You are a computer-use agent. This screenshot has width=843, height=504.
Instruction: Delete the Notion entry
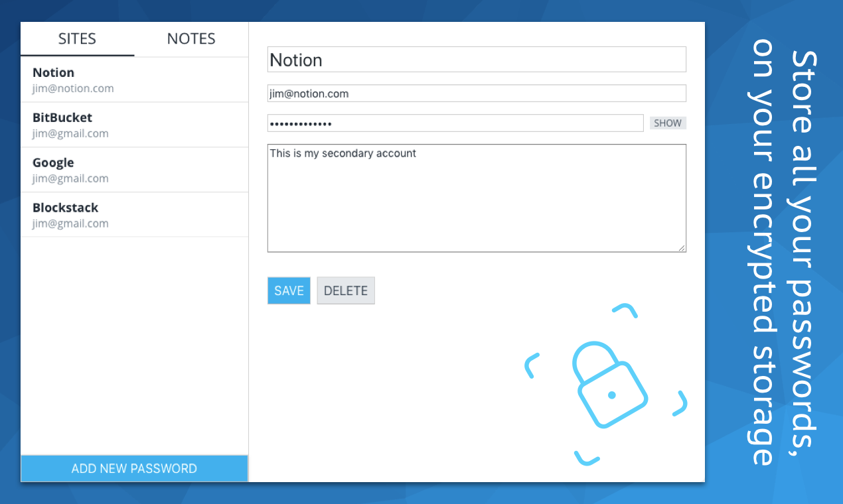346,290
